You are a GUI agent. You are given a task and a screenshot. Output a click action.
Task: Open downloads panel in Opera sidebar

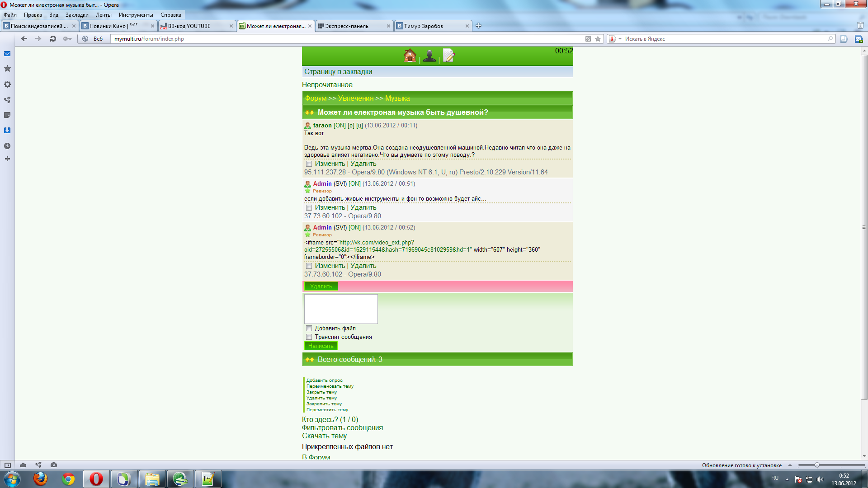tap(7, 131)
